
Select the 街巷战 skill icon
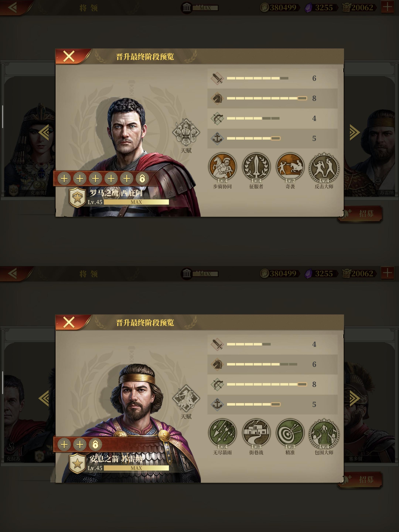tap(256, 432)
